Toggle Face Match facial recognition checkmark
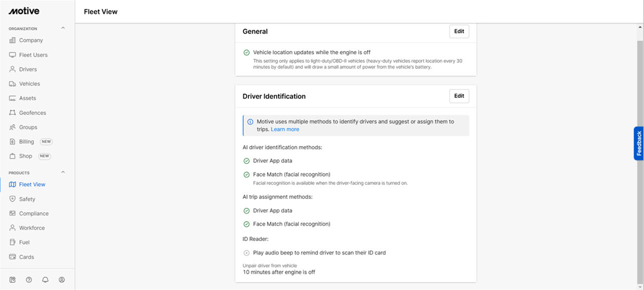This screenshot has height=290, width=644. [x=246, y=174]
